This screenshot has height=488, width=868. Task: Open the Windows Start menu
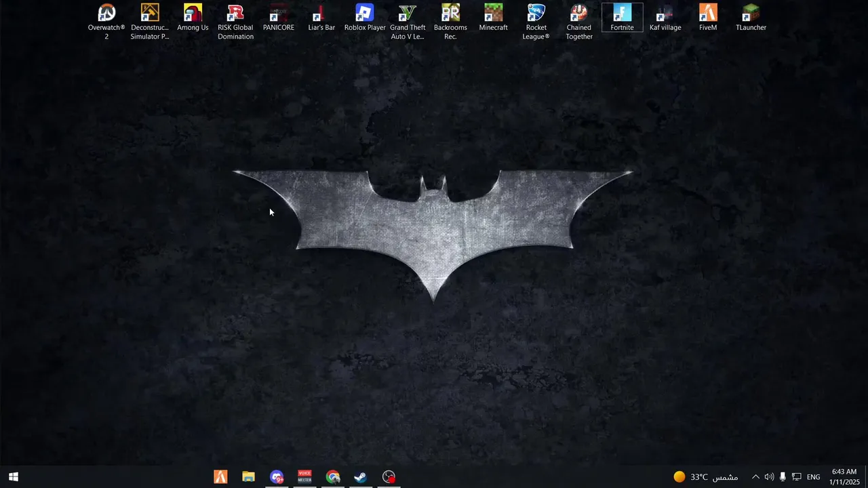click(x=13, y=477)
